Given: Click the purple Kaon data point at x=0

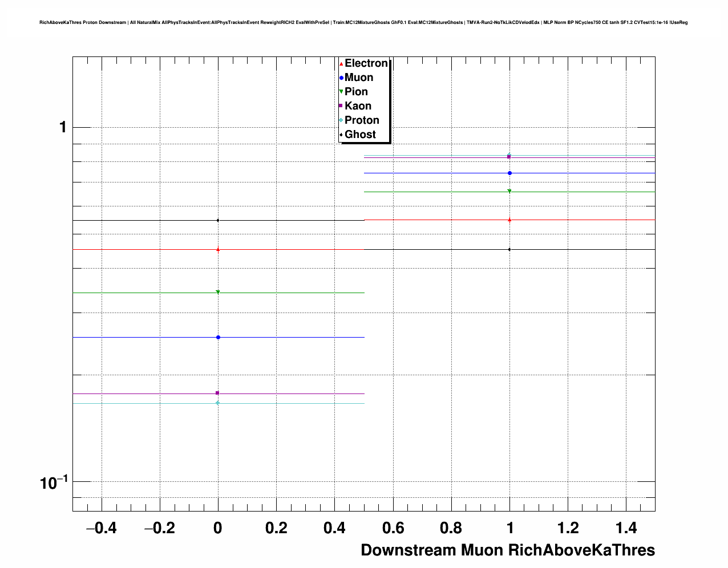Looking at the screenshot, I should click(217, 393).
